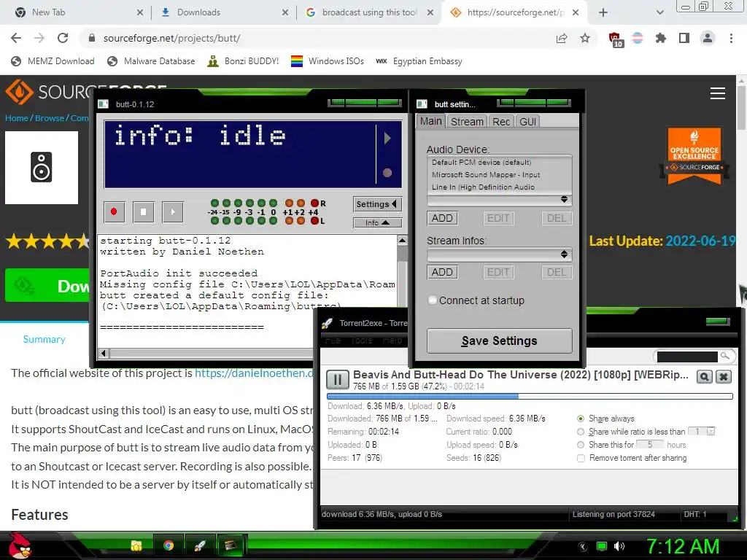This screenshot has height=560, width=747.
Task: Open the red shield extension icon
Action: pos(615,39)
